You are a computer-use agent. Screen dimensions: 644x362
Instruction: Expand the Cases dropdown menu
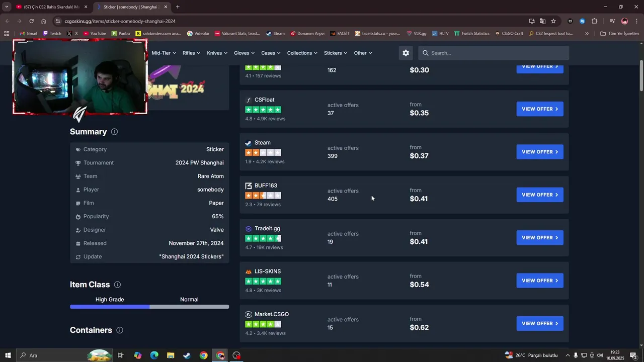point(271,53)
